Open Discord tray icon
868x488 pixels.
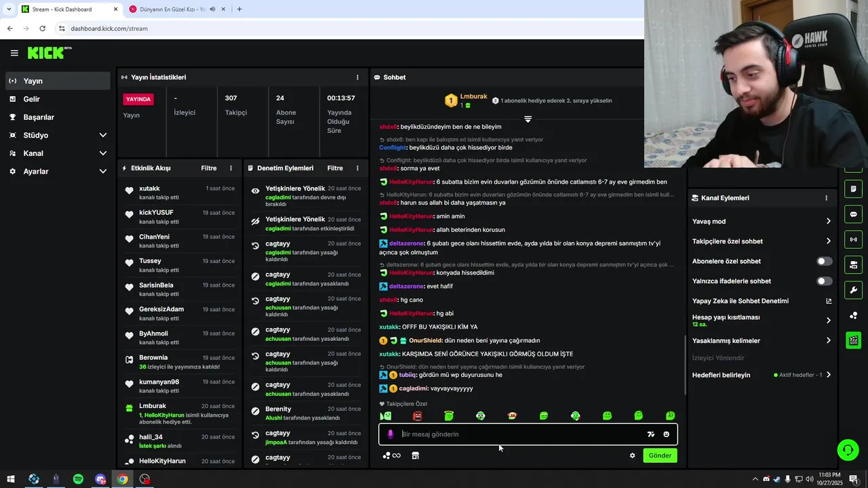point(766,479)
